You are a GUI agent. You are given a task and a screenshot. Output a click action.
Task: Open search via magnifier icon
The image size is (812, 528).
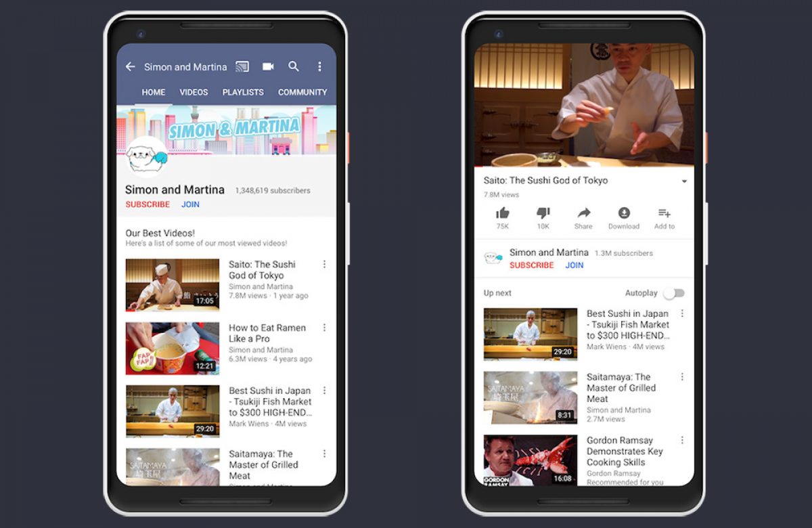(x=294, y=66)
